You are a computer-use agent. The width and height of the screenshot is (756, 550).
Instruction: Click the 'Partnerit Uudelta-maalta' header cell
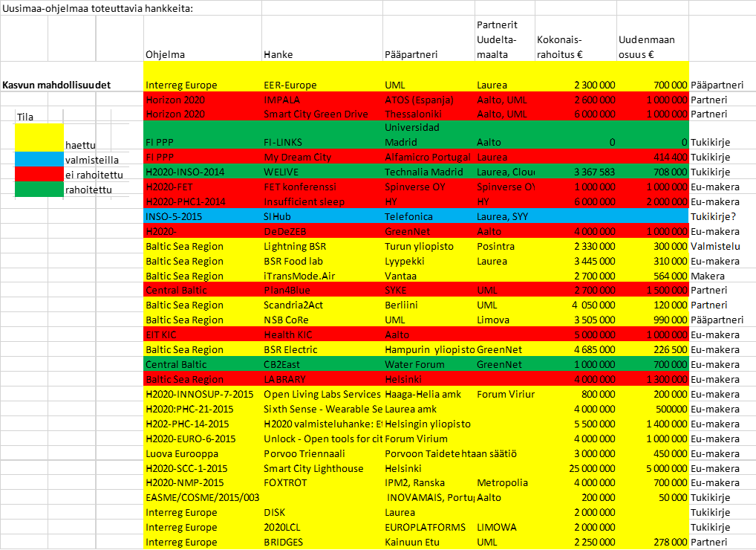pos(505,39)
